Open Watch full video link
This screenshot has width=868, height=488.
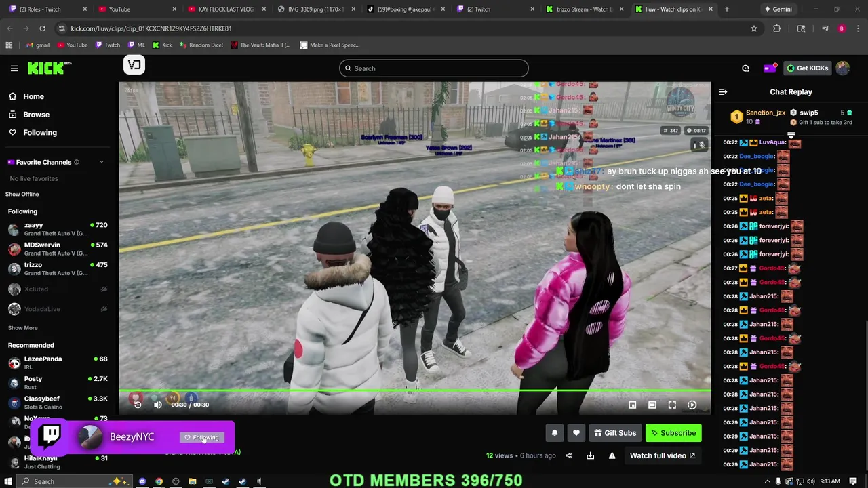(663, 455)
